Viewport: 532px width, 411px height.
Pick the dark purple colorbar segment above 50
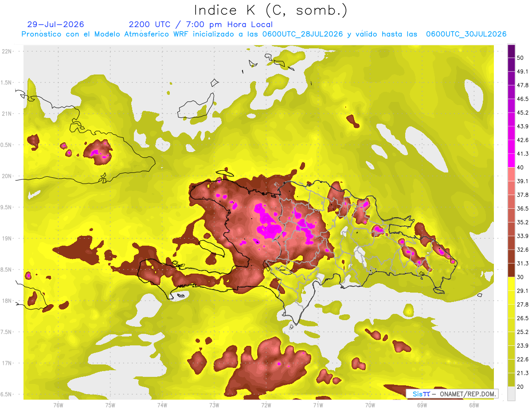(x=511, y=52)
